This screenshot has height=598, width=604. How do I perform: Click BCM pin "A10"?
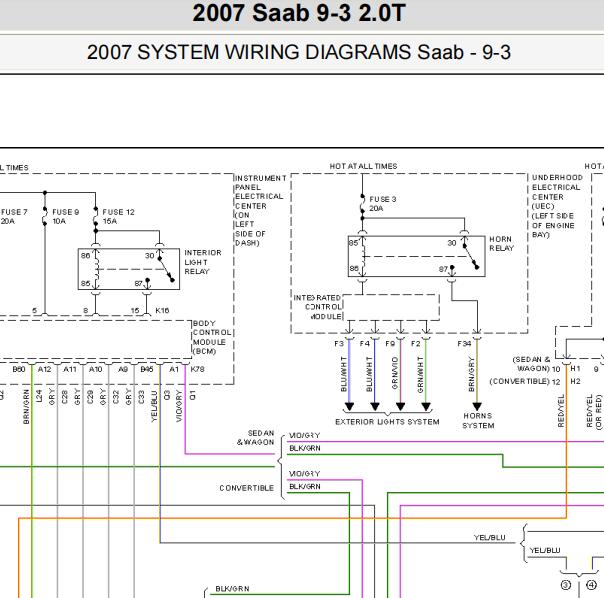96,369
